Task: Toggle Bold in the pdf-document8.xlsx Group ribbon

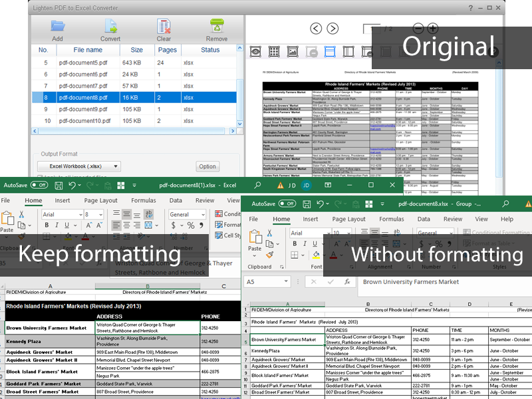Action: [x=295, y=243]
